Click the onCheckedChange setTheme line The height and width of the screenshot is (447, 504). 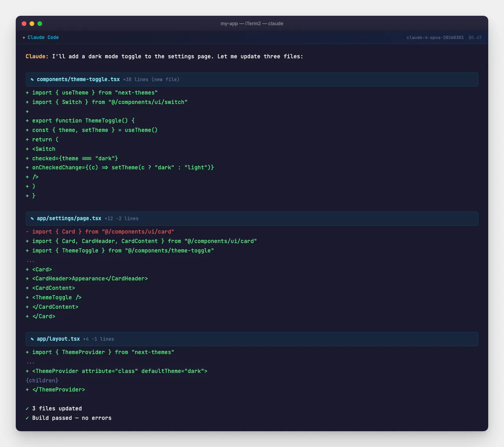[120, 167]
